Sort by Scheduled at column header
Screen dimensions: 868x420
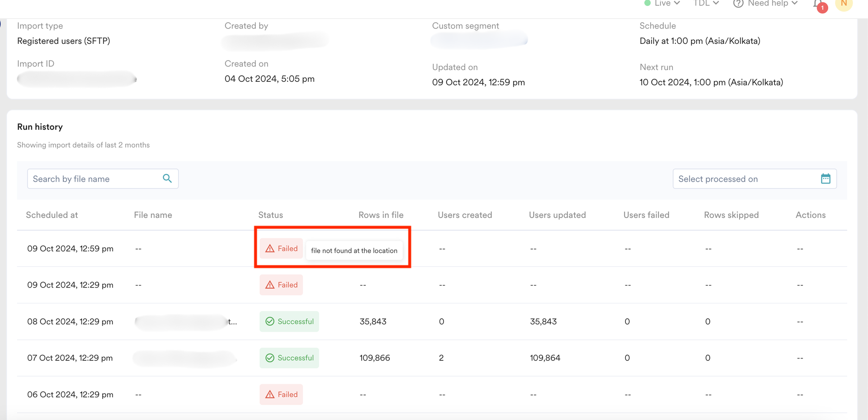(x=52, y=215)
